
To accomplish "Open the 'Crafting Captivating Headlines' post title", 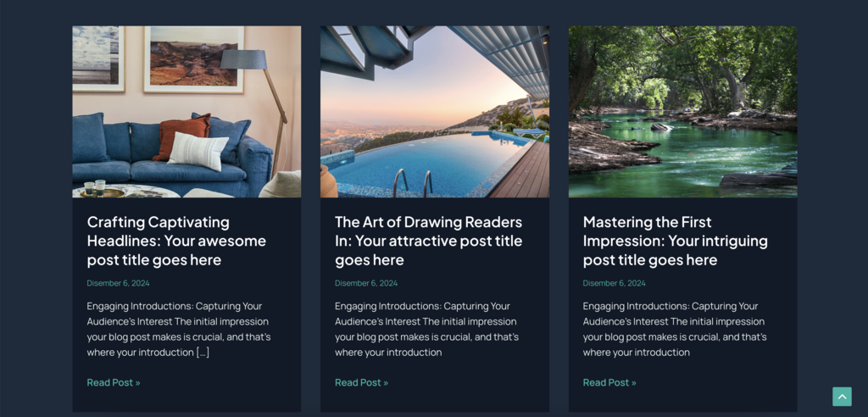I will tap(176, 241).
